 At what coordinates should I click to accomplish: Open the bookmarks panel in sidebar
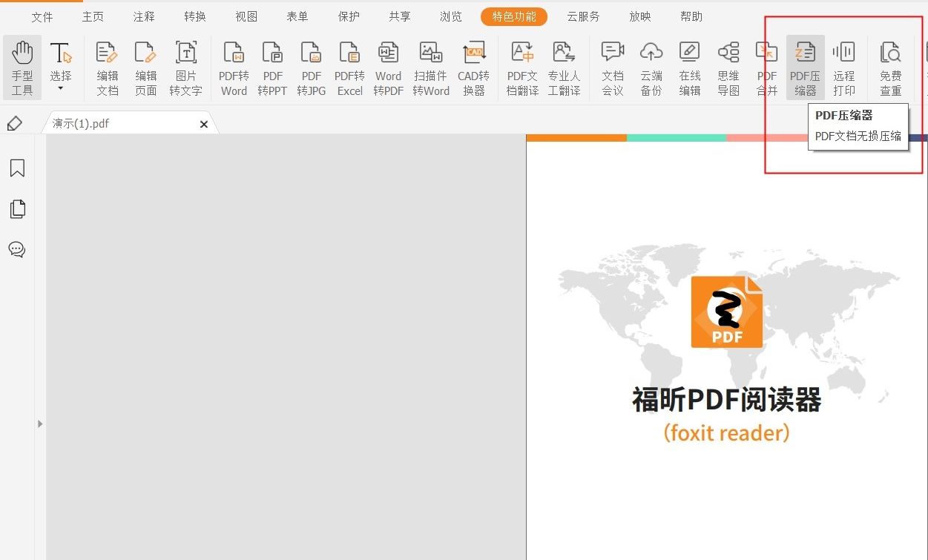pyautogui.click(x=17, y=168)
